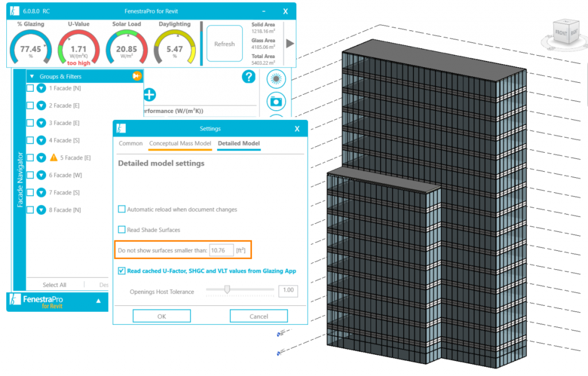Screen dimensions: 588x376
Task: Click the 'too high' U-Value warning text
Action: coord(79,63)
